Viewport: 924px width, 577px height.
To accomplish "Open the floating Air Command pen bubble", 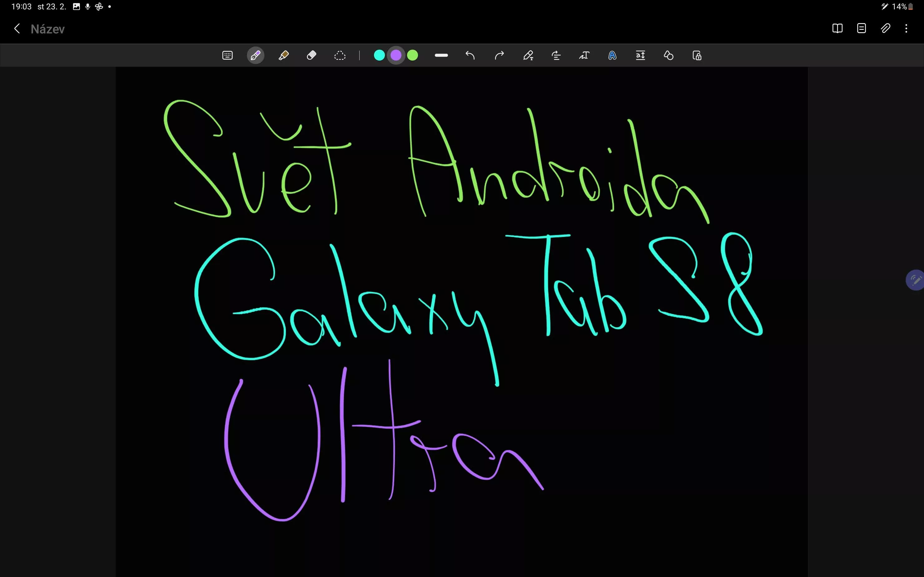I will pos(915,280).
